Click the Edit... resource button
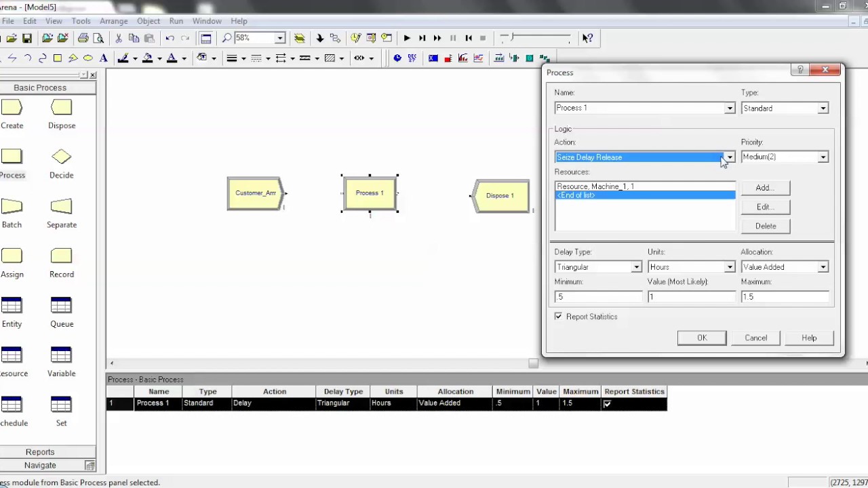 765,207
